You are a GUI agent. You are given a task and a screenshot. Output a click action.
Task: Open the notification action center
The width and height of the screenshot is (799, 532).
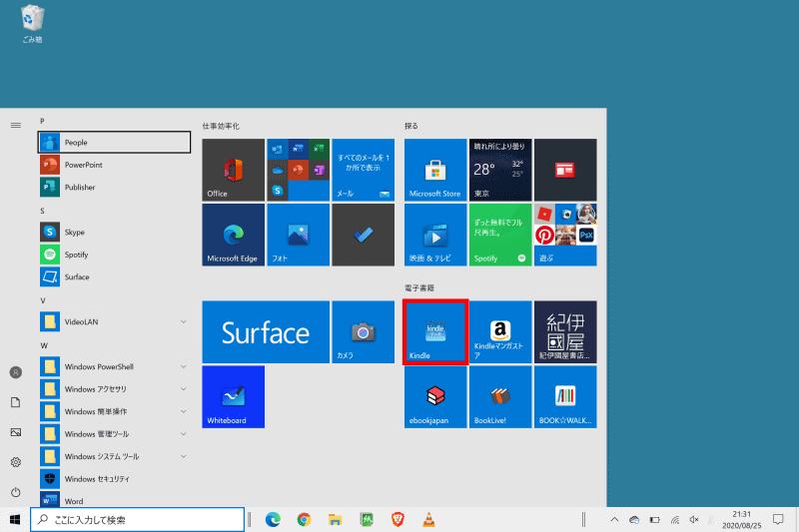click(x=778, y=520)
